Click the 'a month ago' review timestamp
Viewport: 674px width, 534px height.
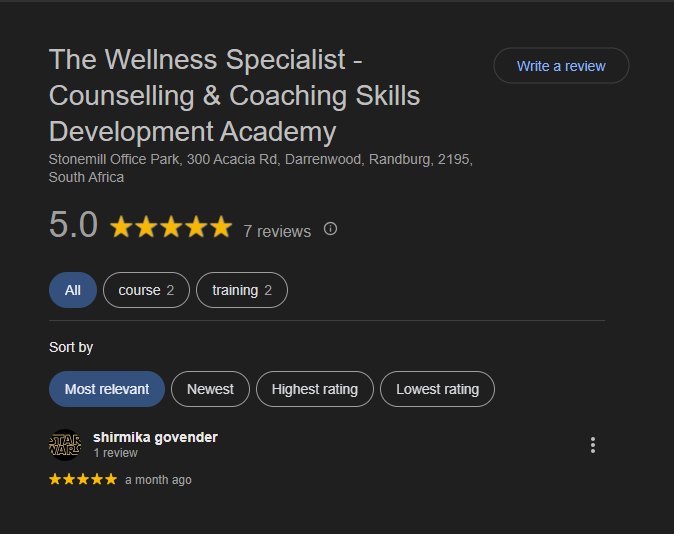pyautogui.click(x=158, y=480)
